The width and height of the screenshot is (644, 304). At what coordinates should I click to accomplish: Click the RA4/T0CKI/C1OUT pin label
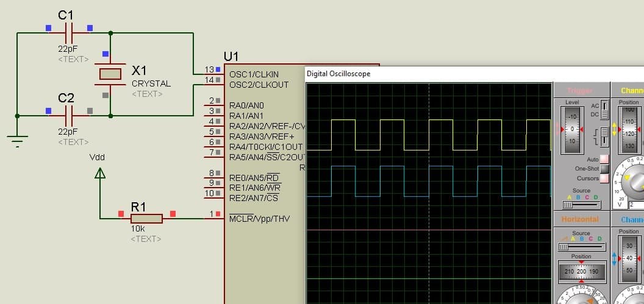click(x=266, y=147)
